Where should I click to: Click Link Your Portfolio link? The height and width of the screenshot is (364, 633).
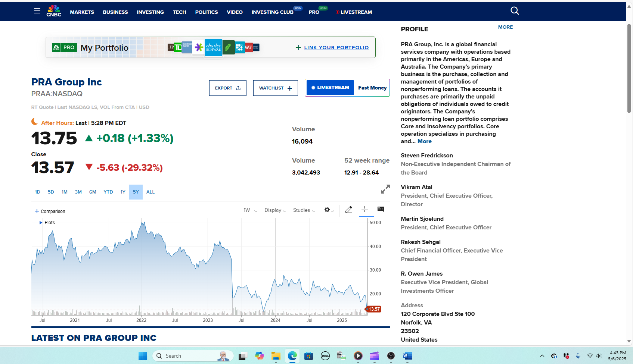pos(336,47)
